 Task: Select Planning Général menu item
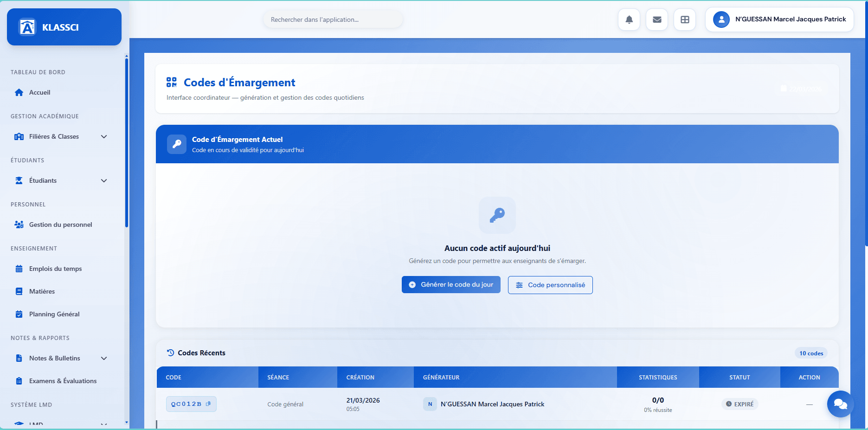point(54,314)
